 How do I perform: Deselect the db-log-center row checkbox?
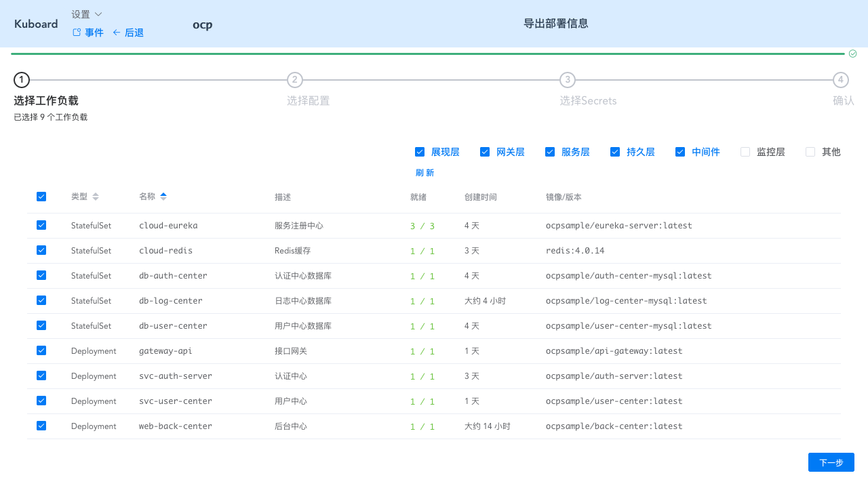pos(41,300)
